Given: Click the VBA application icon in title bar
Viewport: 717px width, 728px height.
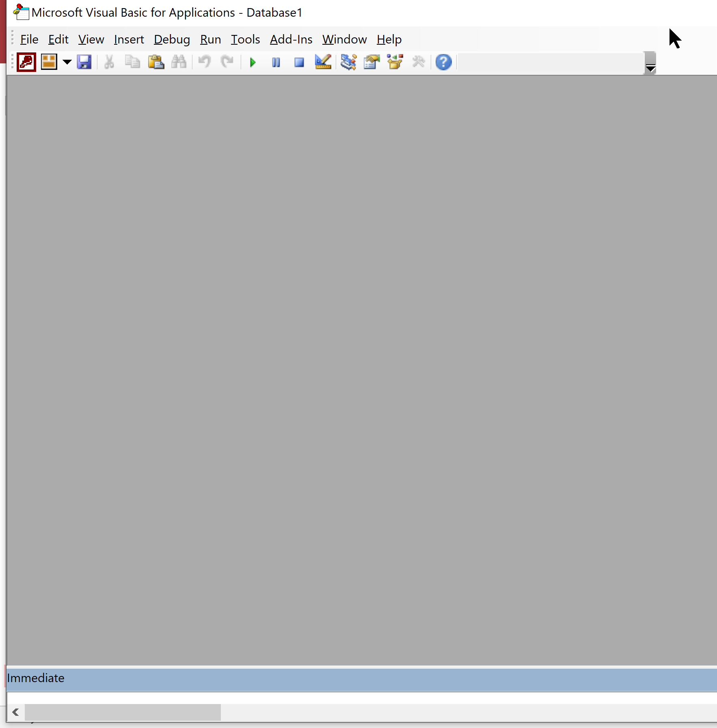Looking at the screenshot, I should pyautogui.click(x=21, y=12).
